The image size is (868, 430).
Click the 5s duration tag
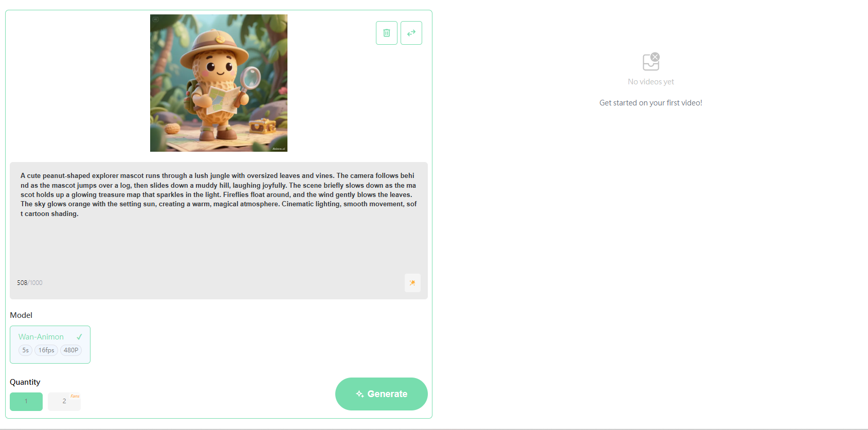click(x=26, y=350)
